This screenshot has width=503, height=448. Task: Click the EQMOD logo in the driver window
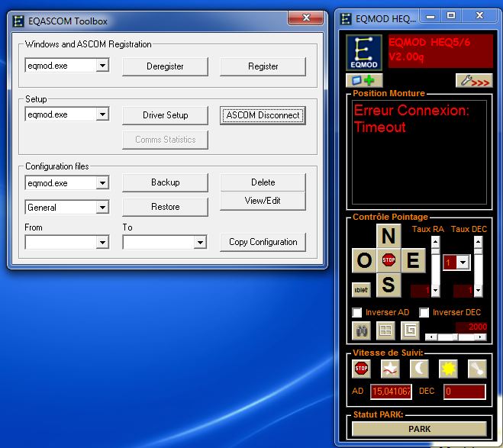[364, 53]
